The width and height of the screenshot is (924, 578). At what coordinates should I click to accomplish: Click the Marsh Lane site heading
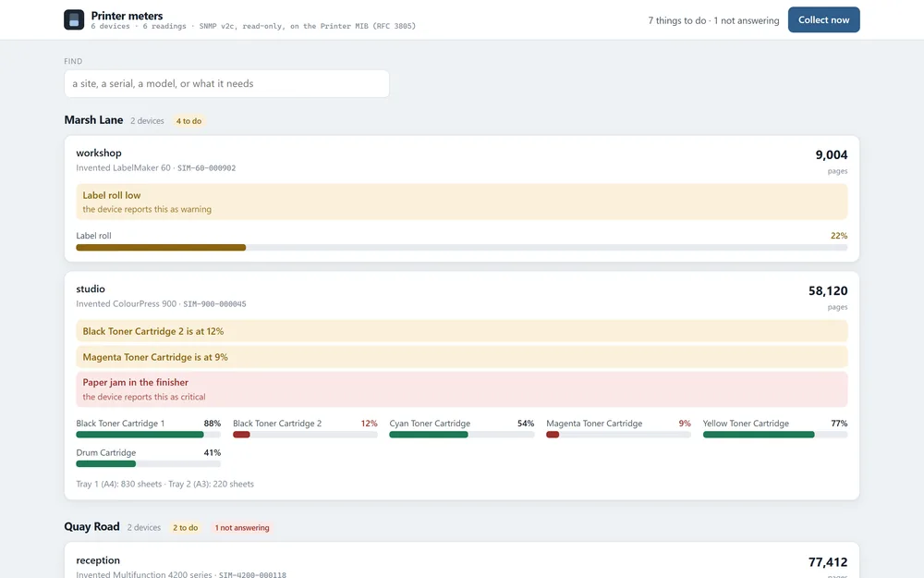pos(93,120)
